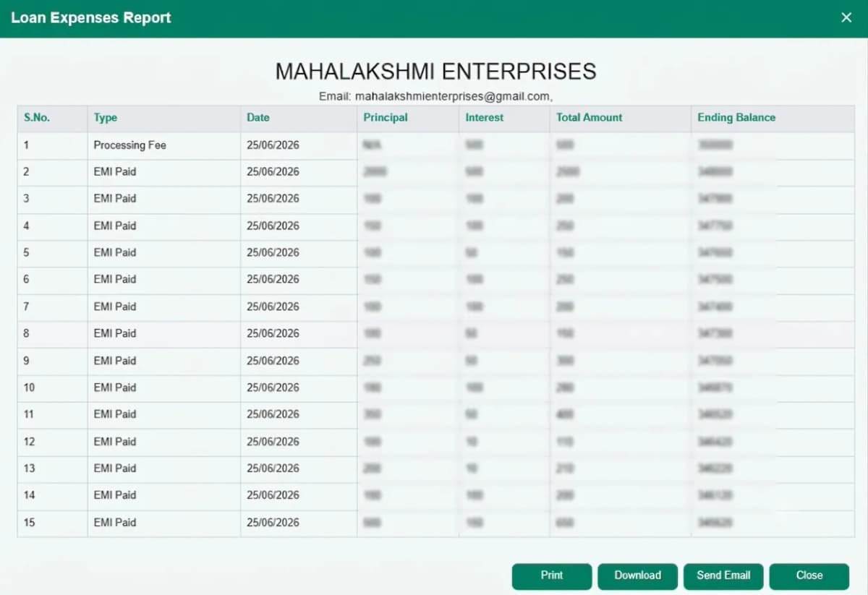The height and width of the screenshot is (595, 868).
Task: Click serial number 12 cell
Action: (x=53, y=442)
